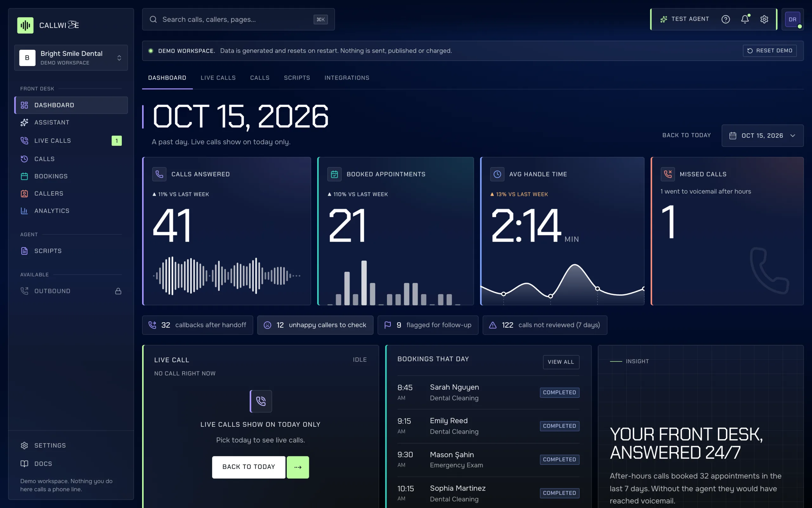Open Callers in sidebar
Screen dimensions: 812x508
point(71,194)
